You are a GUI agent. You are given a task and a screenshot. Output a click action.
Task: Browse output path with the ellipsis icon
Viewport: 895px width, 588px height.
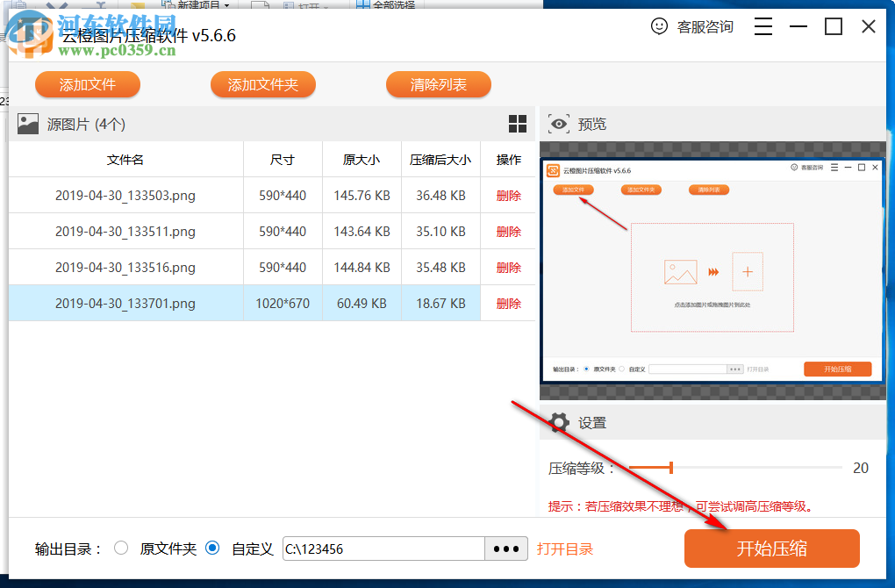coord(505,548)
